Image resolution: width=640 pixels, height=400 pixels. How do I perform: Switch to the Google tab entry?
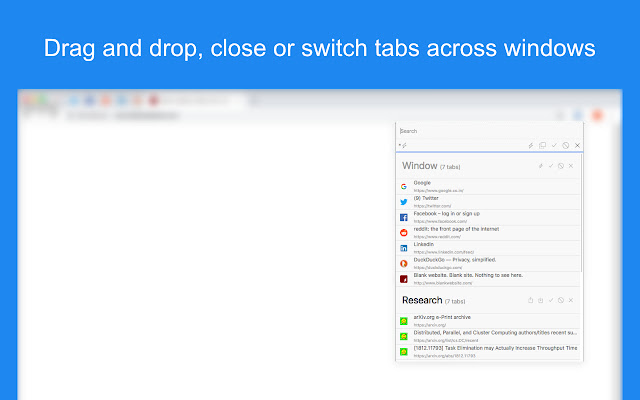pyautogui.click(x=488, y=187)
